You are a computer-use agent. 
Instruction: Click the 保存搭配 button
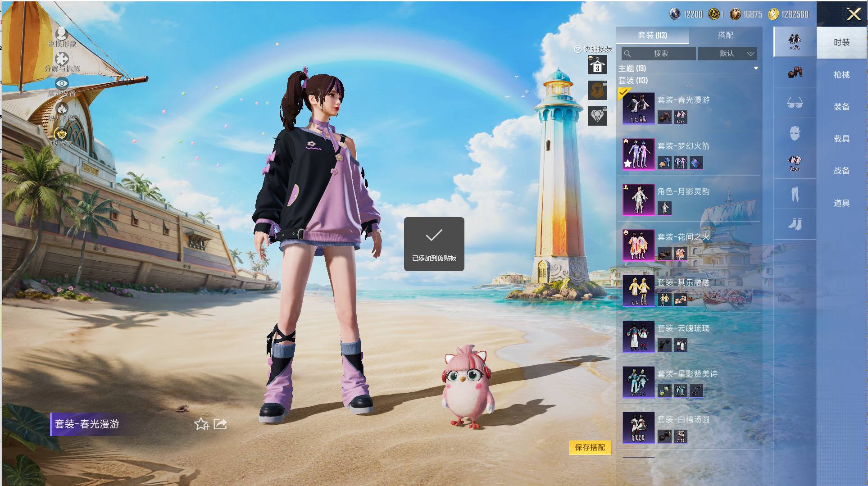590,447
